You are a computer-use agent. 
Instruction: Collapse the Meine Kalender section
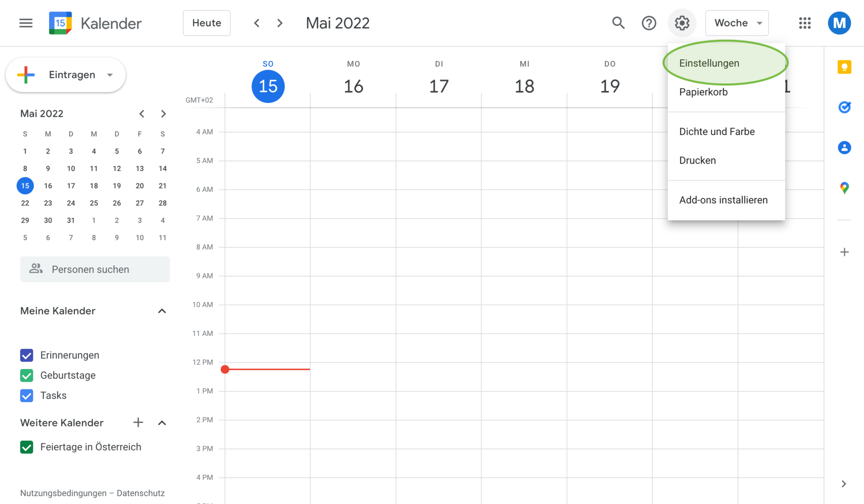click(x=162, y=311)
